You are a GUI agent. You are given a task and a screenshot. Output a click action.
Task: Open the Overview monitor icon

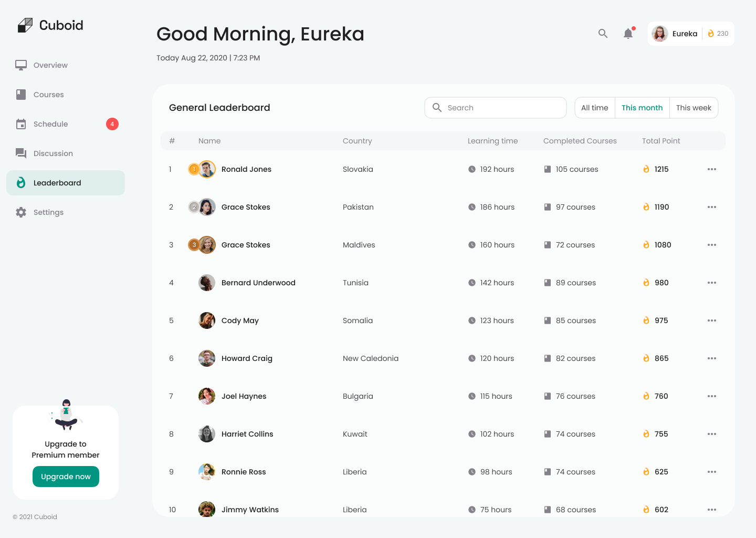(21, 65)
